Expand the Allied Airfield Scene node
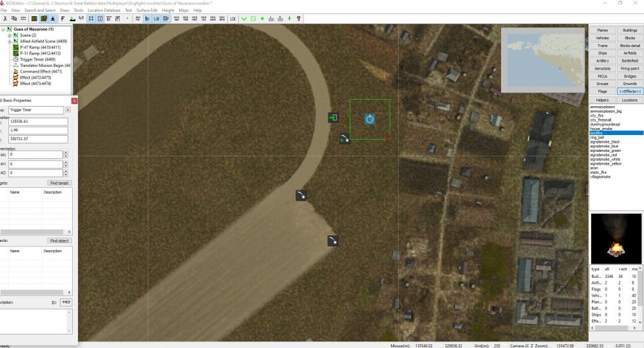644x348 pixels. [10, 41]
